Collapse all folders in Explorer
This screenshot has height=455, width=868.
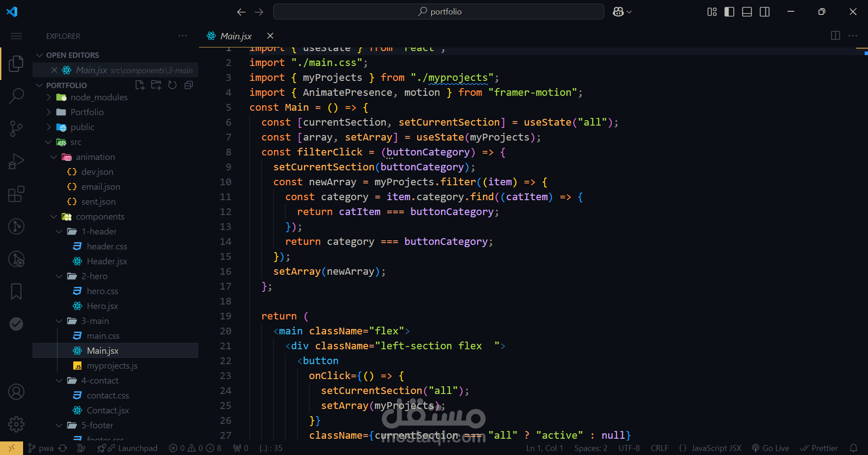tap(189, 85)
